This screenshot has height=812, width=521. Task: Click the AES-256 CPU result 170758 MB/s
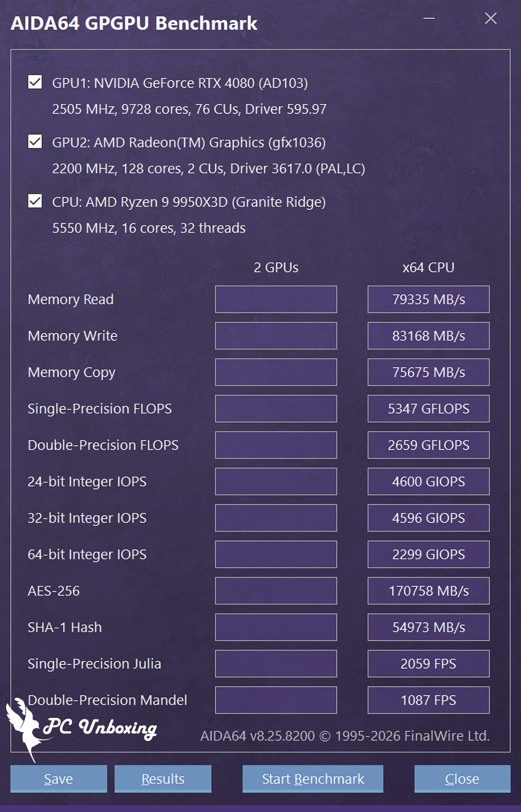tap(428, 590)
